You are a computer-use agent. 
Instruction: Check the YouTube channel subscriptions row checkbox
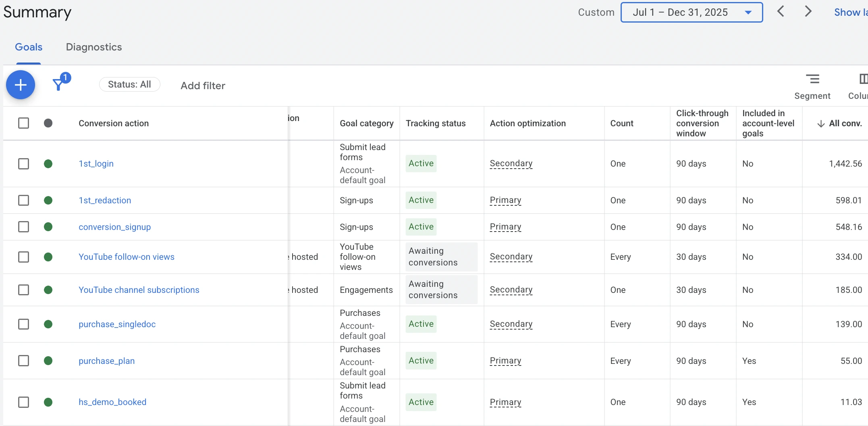pyautogui.click(x=24, y=290)
